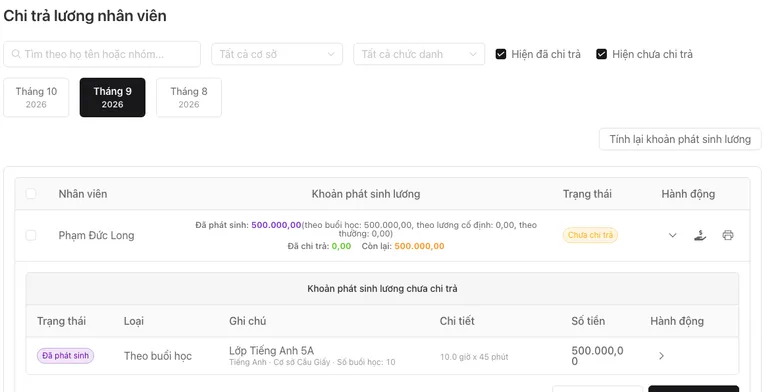780x392 pixels.
Task: Click Loại column header
Action: [x=134, y=321]
